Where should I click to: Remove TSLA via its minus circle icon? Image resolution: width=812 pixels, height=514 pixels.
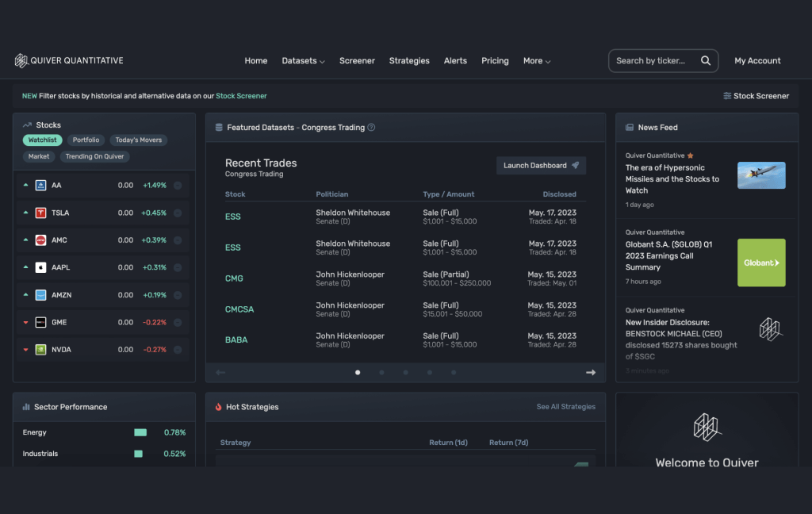178,213
